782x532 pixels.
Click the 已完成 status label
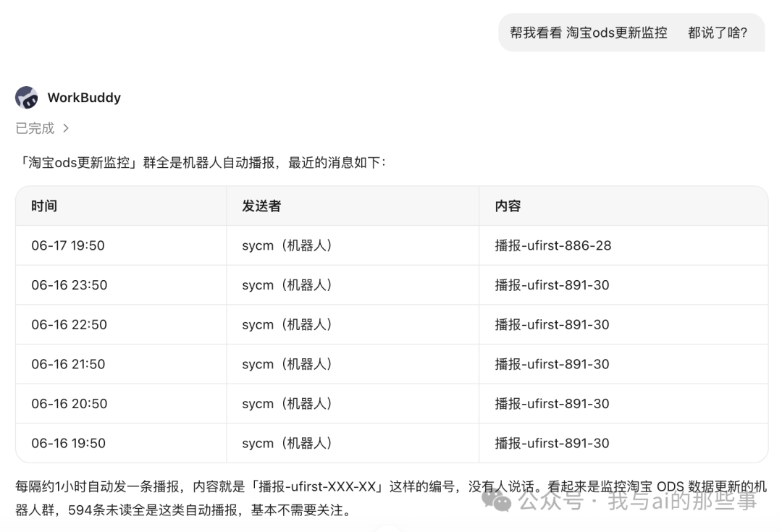coord(35,129)
